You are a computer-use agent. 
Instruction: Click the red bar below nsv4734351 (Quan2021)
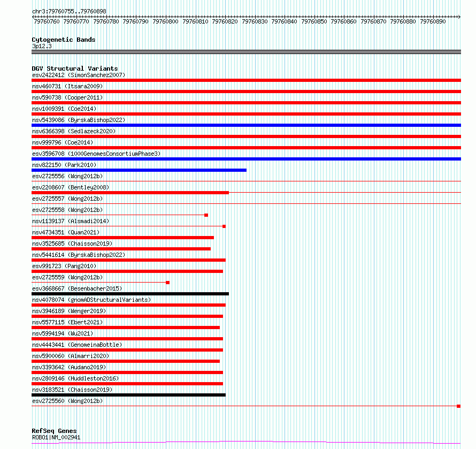122,238
